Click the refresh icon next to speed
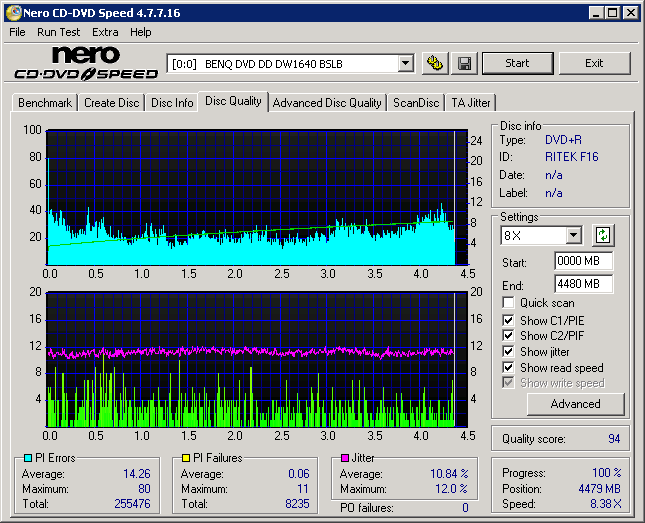 coord(602,236)
